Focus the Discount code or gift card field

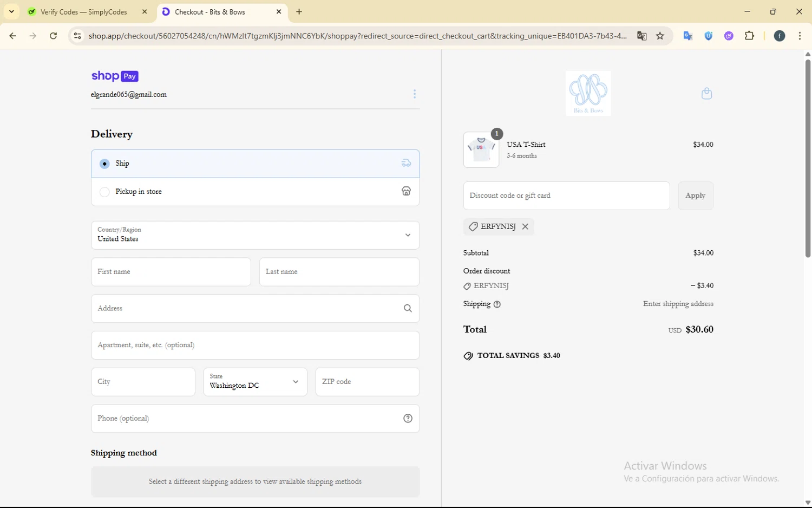566,196
